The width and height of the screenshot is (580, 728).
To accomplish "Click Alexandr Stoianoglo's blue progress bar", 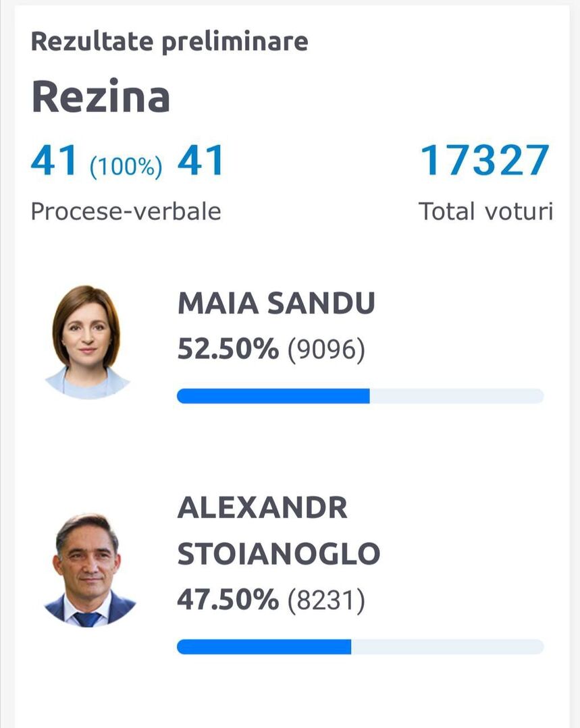I will 264,647.
